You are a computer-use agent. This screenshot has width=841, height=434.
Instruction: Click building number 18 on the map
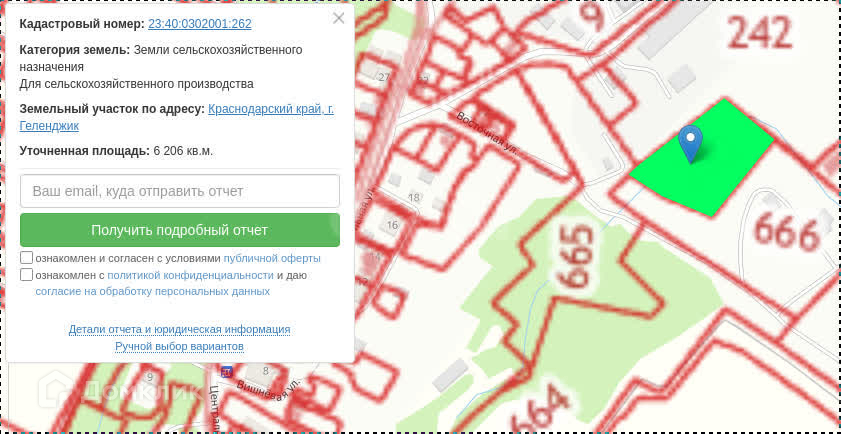[414, 198]
